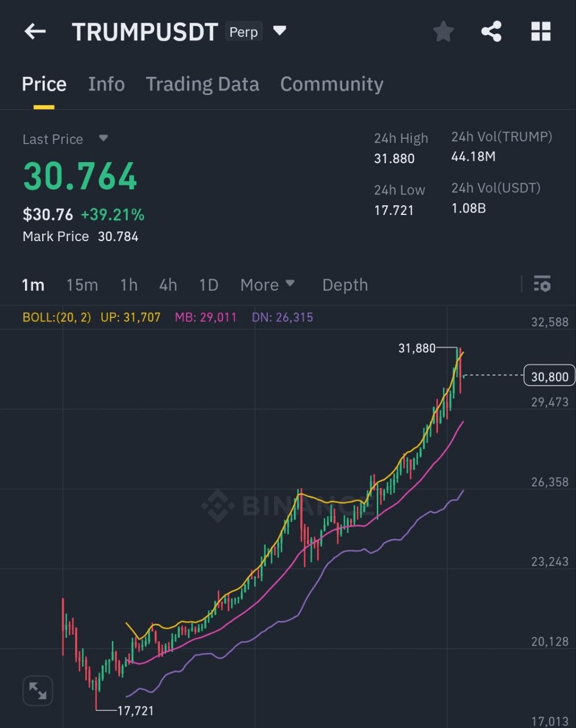The height and width of the screenshot is (728, 576).
Task: Tap the 23,243 price axis label
Action: tap(549, 562)
